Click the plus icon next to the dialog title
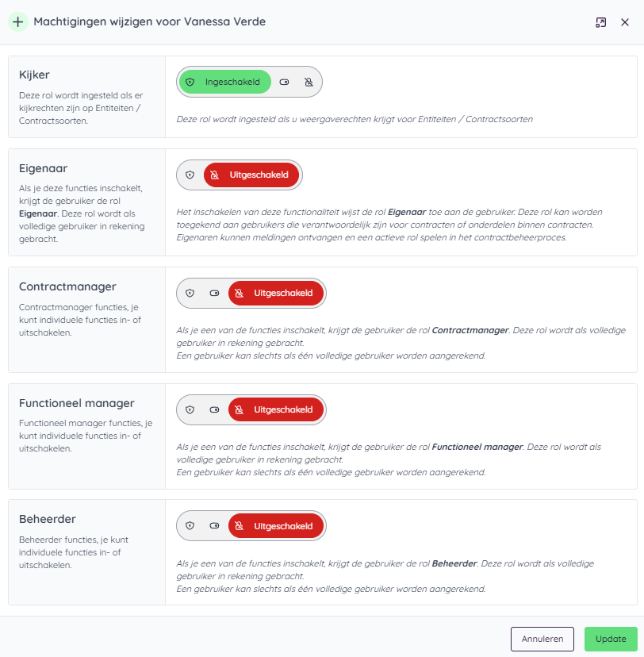This screenshot has height=657, width=644. 17,22
